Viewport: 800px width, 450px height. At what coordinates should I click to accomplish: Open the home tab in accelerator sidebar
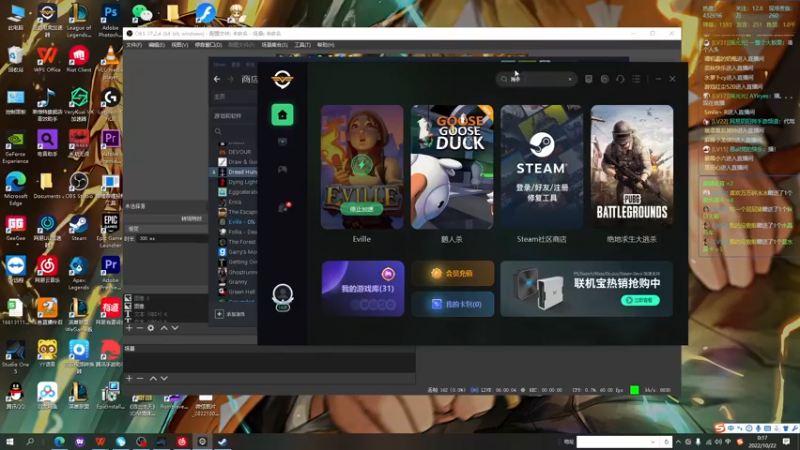tap(282, 115)
